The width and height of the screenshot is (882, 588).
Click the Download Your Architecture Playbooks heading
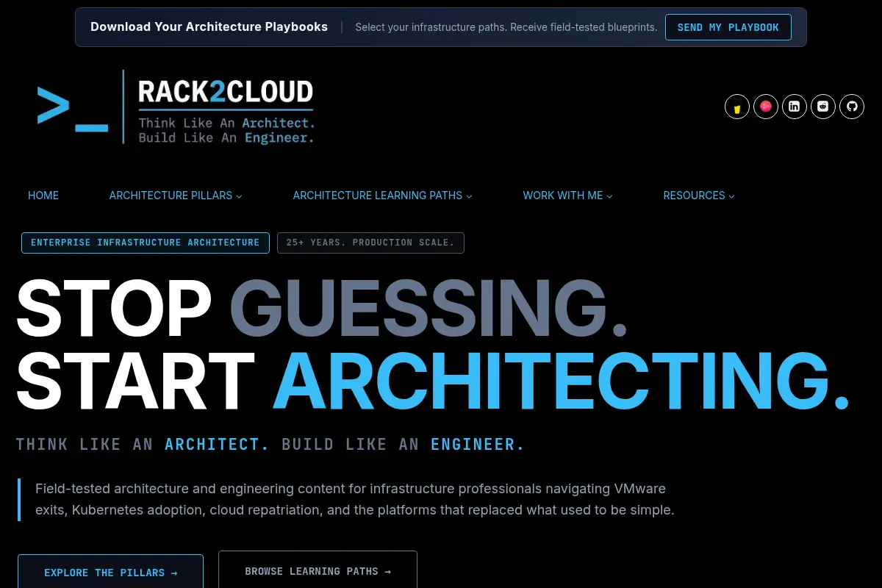click(x=209, y=27)
